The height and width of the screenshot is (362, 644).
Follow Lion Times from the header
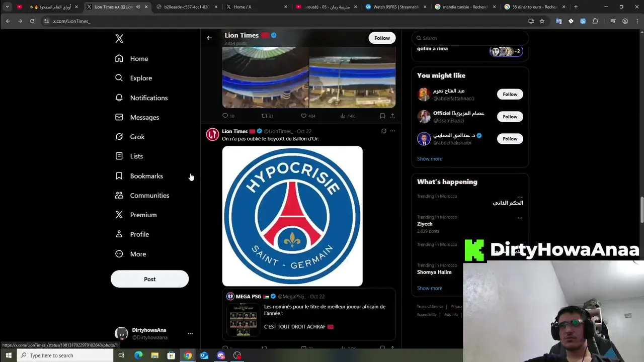tap(382, 38)
